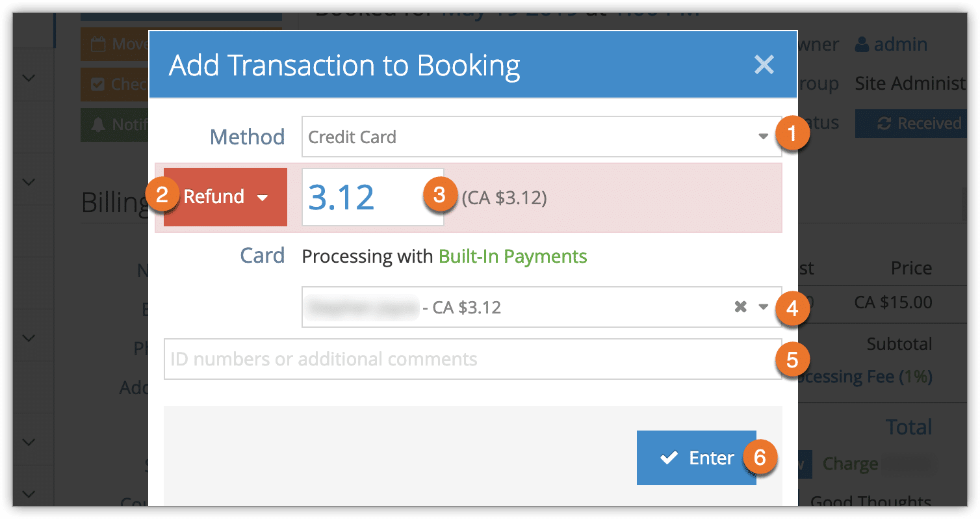This screenshot has height=519, width=980.
Task: Click the ID numbers or comments field
Action: tap(472, 359)
